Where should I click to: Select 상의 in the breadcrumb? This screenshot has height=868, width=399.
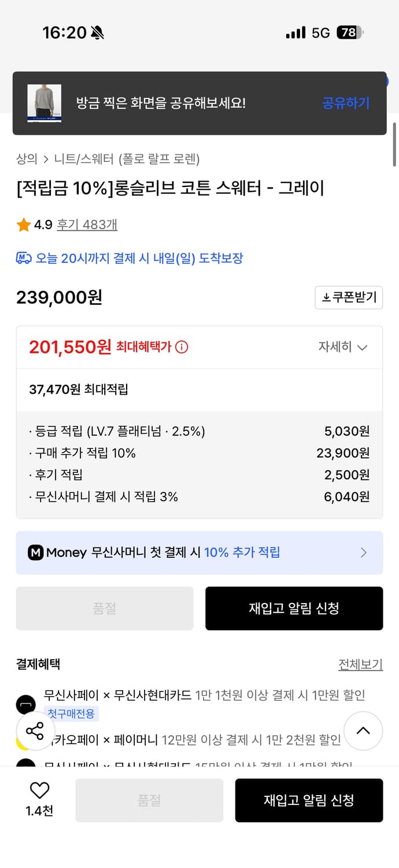[24, 159]
